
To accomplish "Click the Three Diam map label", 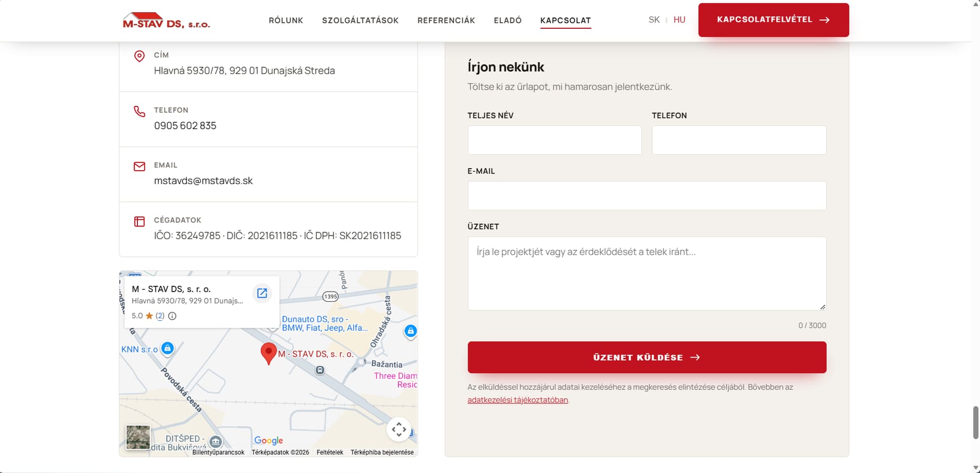I will pyautogui.click(x=395, y=380).
